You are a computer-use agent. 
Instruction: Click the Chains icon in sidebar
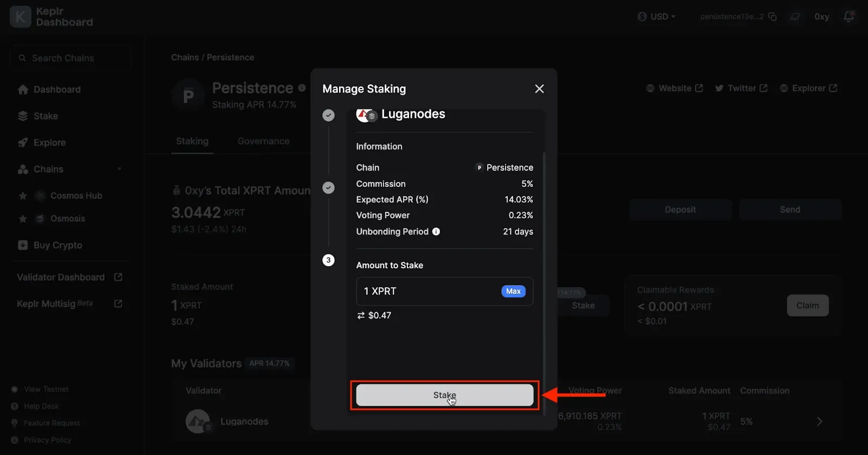[x=23, y=169]
